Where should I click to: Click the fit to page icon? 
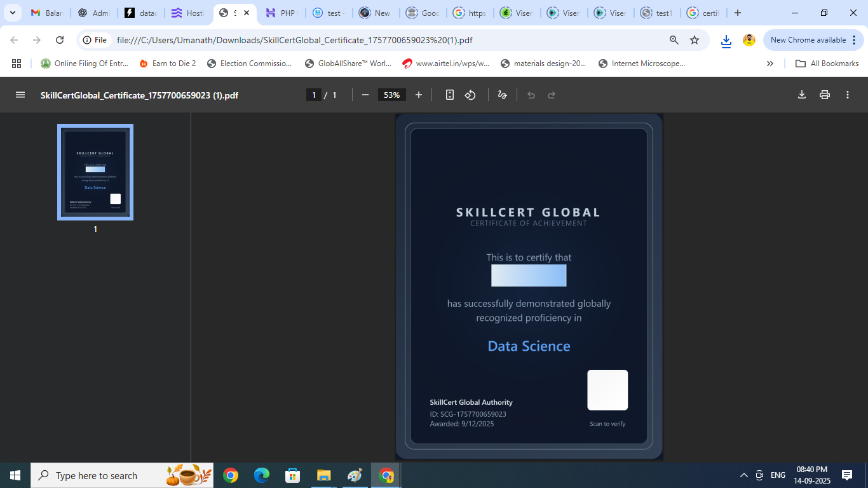450,95
